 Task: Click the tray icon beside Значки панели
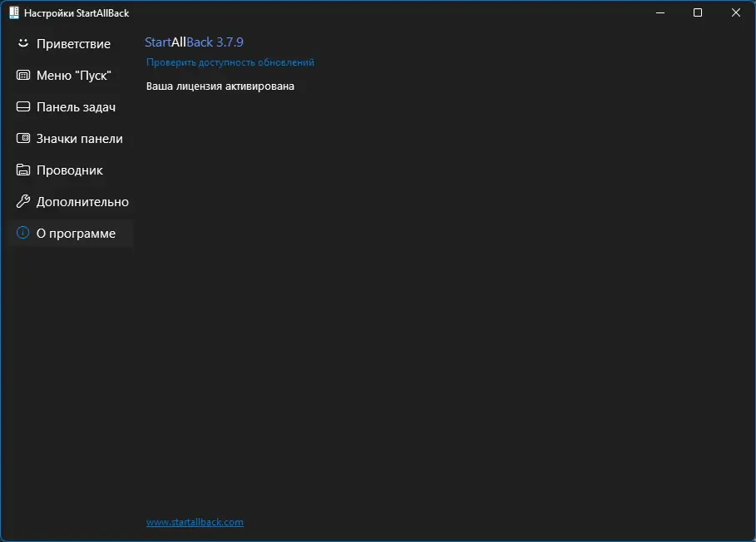(x=23, y=138)
